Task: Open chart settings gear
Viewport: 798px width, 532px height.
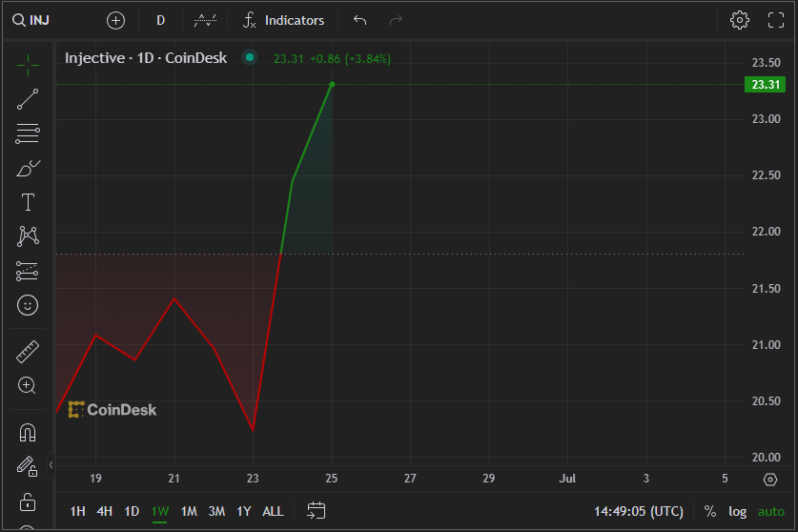Action: click(740, 20)
